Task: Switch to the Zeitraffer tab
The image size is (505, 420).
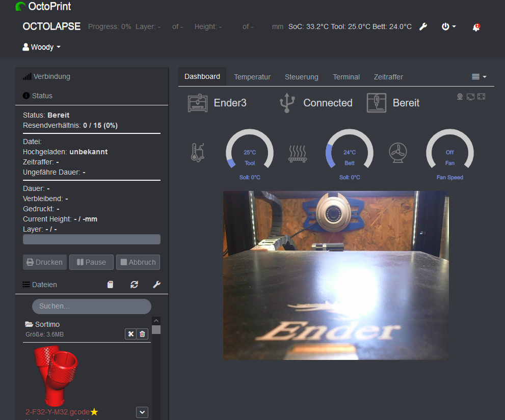Action: coord(388,77)
